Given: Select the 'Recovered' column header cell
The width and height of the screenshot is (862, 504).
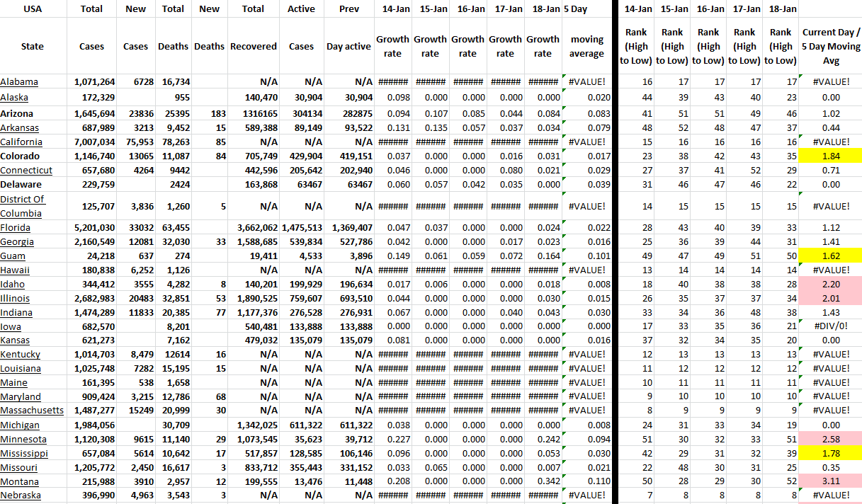Looking at the screenshot, I should click(253, 47).
